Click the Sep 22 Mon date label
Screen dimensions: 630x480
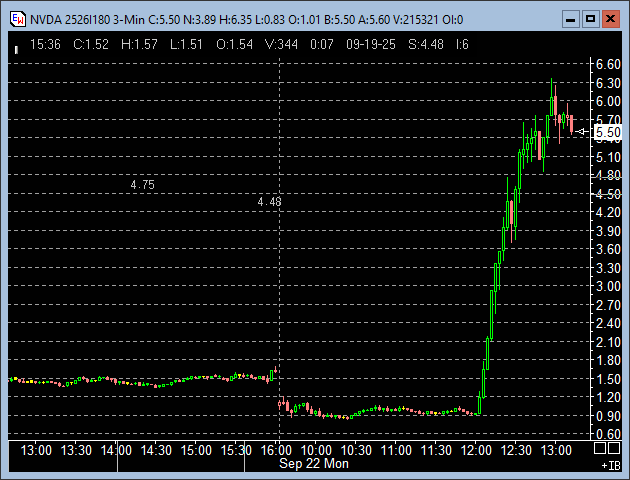pos(314,463)
